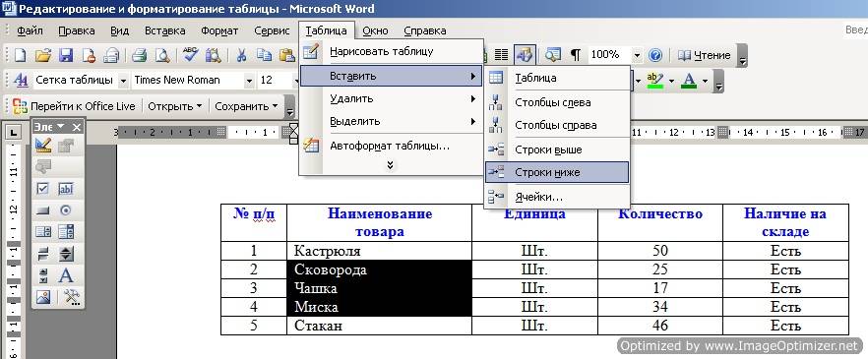Insert a Label control
Screen dimensions: 868x359
(65, 275)
